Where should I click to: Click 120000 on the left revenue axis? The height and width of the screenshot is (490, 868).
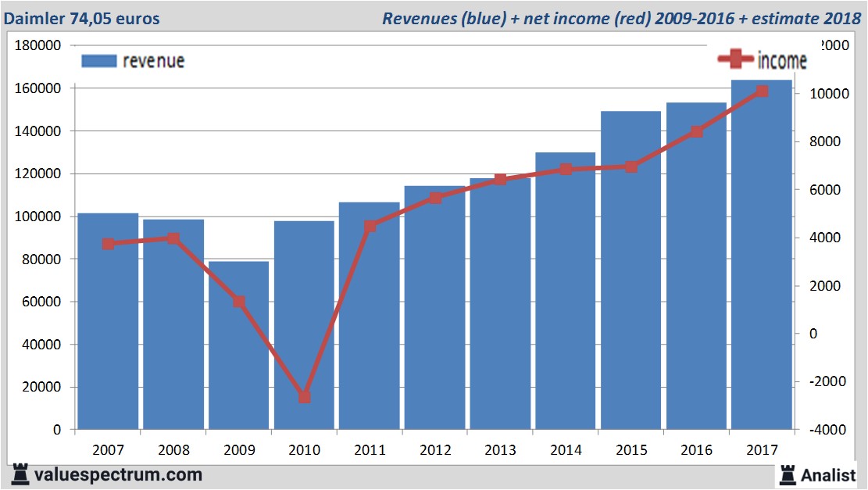(38, 173)
